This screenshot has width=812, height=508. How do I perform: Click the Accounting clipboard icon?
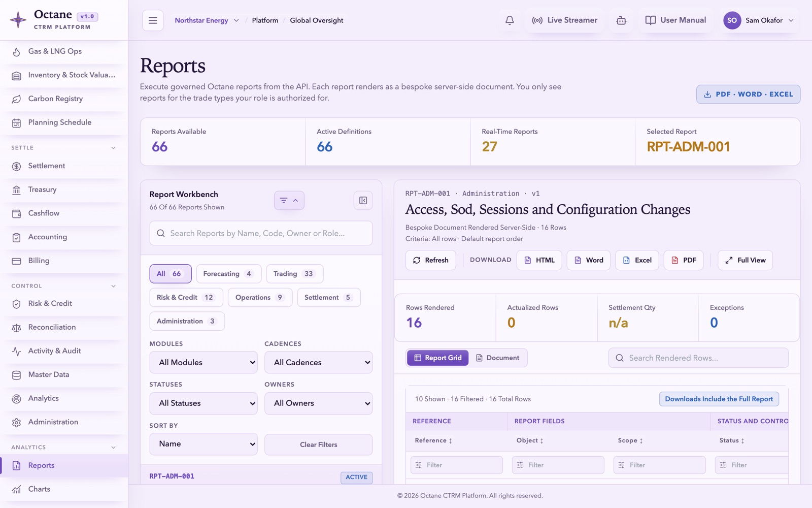click(16, 237)
